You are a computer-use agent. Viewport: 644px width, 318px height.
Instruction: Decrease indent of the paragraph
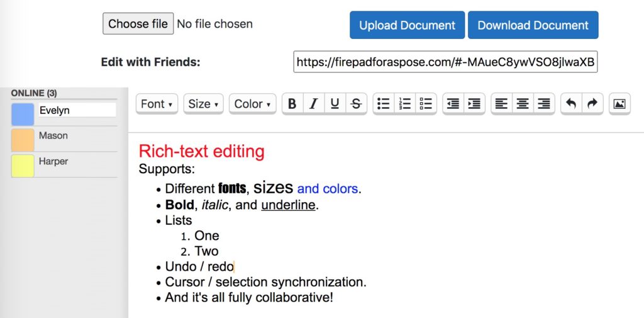(x=453, y=104)
